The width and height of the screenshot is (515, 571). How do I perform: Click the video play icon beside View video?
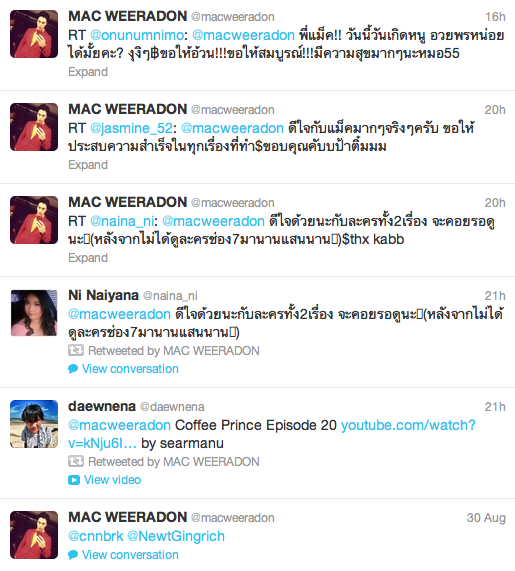point(74,480)
